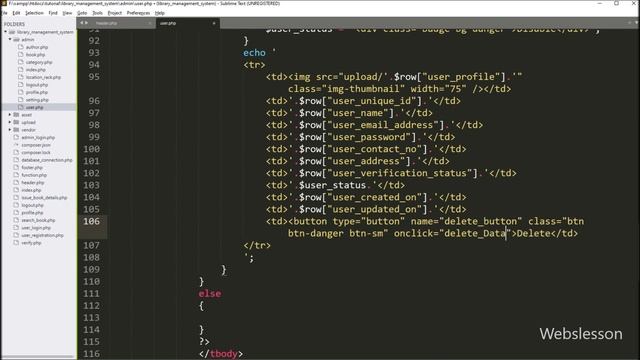This screenshot has width=640, height=360.
Task: Open book.php in the sidebar
Action: click(36, 55)
